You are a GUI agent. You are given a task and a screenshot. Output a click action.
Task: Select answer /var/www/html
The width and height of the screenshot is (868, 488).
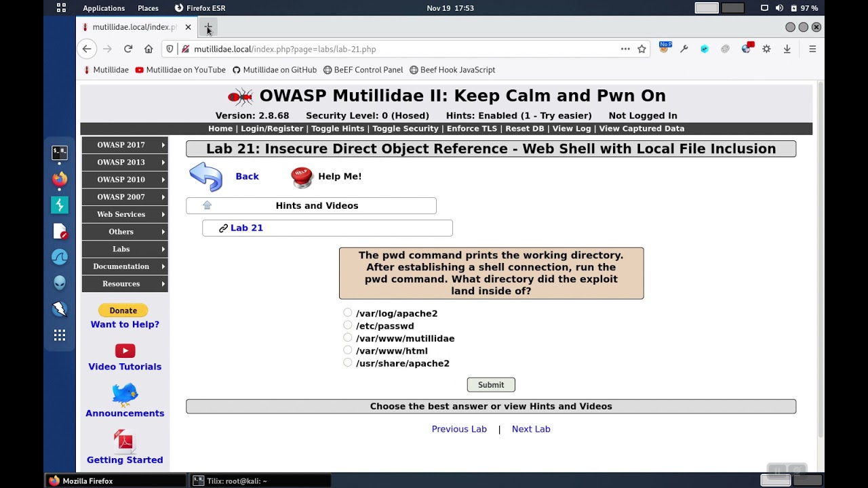[x=347, y=350]
